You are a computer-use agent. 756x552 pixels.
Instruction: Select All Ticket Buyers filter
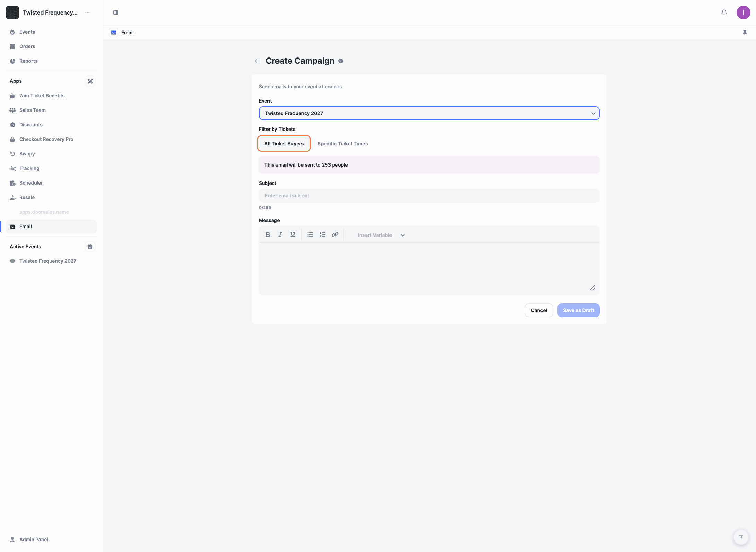click(x=284, y=144)
